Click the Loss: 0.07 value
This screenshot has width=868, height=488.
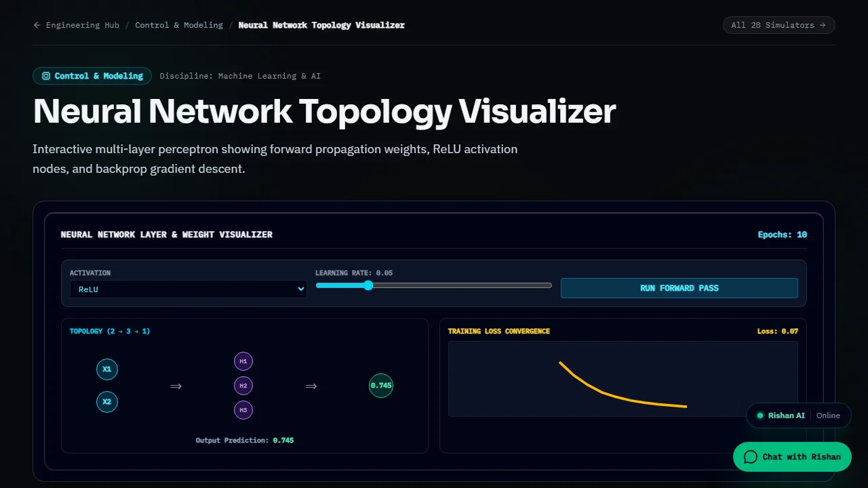click(x=778, y=331)
